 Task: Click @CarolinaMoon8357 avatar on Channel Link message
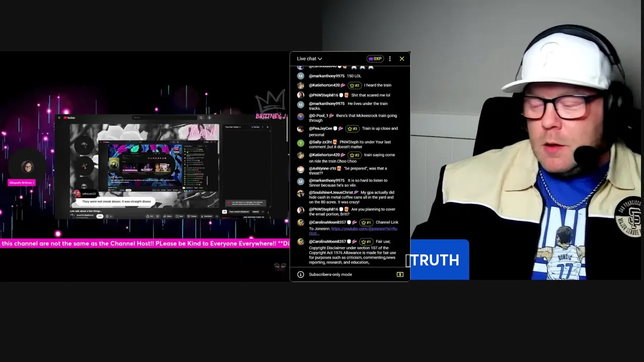click(300, 223)
